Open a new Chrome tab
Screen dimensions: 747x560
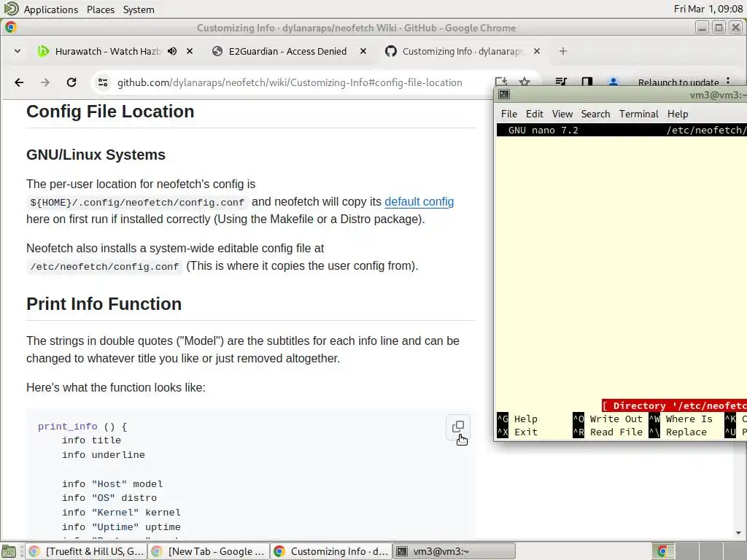pos(563,51)
